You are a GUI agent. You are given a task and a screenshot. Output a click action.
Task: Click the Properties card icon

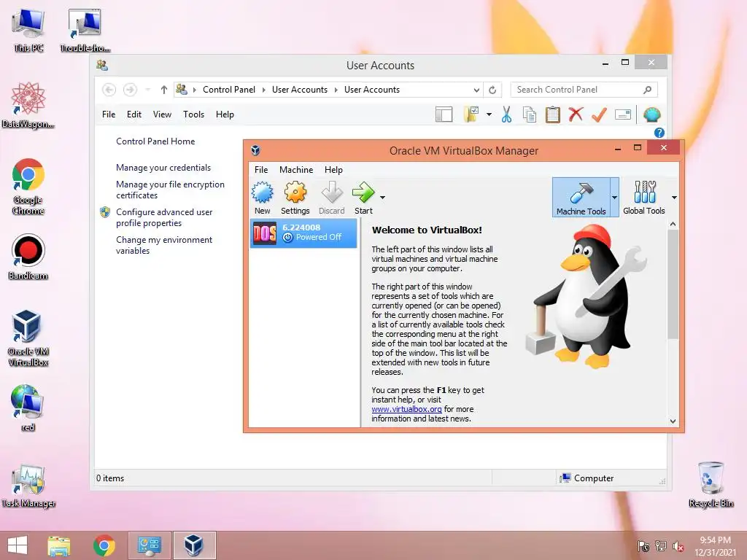tap(623, 114)
